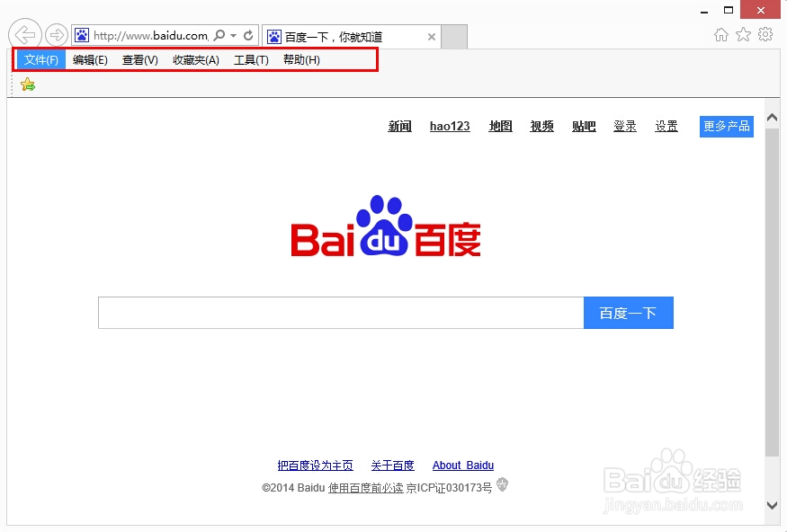
Task: Click the security badge icon beside ICP number
Action: tap(502, 484)
